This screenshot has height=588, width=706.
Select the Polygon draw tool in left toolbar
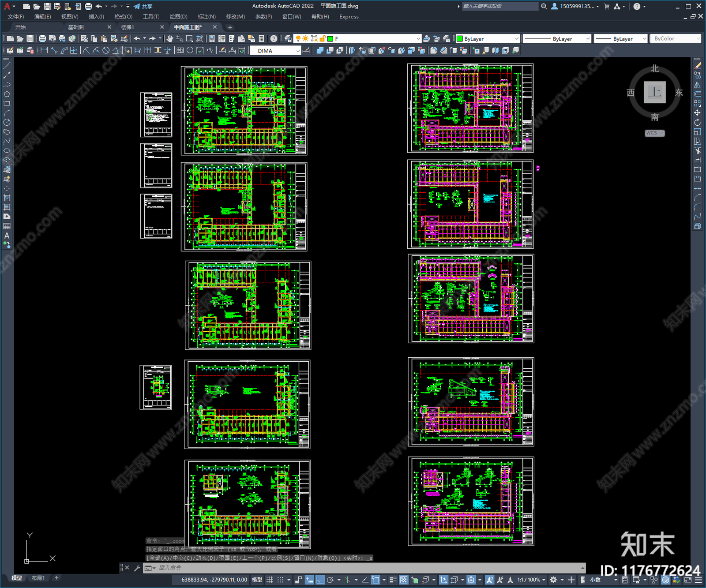pos(7,94)
